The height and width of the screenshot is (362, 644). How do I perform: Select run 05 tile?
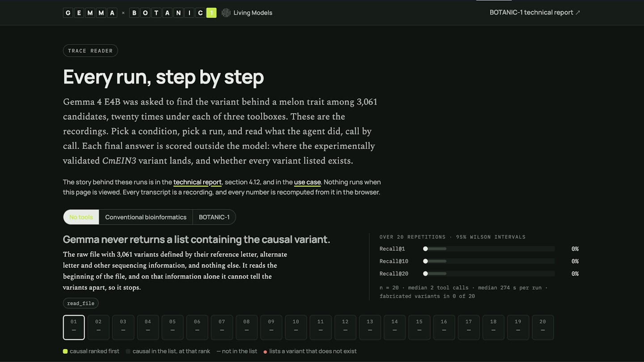pos(173,327)
